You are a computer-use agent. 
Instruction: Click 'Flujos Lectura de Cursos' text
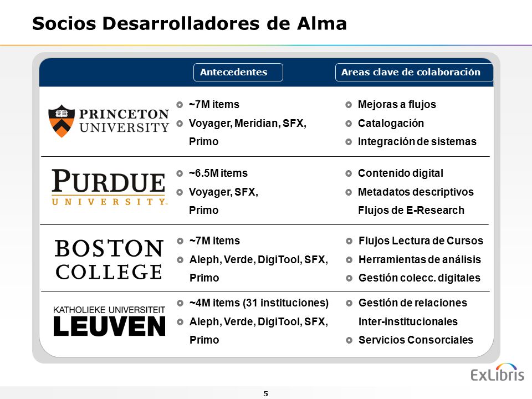tap(421, 241)
